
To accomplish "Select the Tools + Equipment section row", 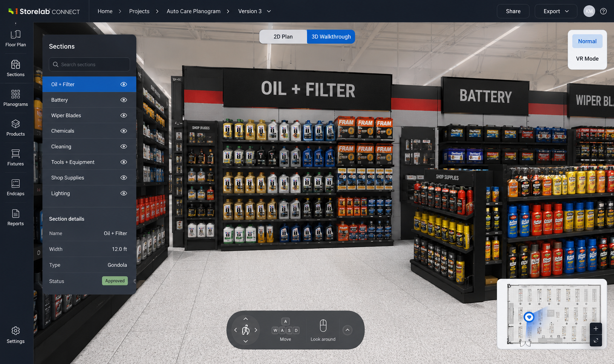I will click(x=89, y=162).
